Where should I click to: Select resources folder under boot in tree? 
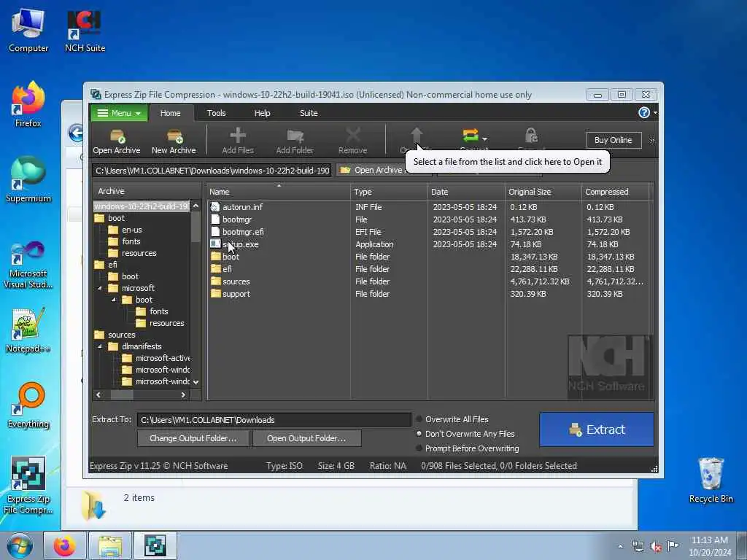click(x=139, y=253)
